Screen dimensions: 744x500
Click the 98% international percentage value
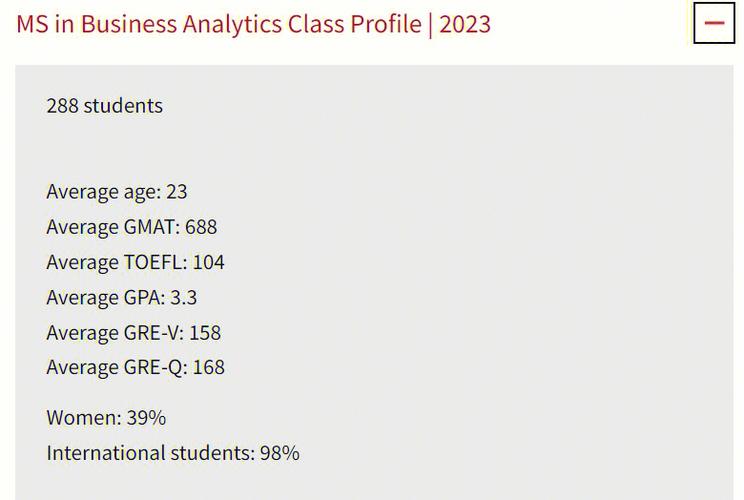279,453
